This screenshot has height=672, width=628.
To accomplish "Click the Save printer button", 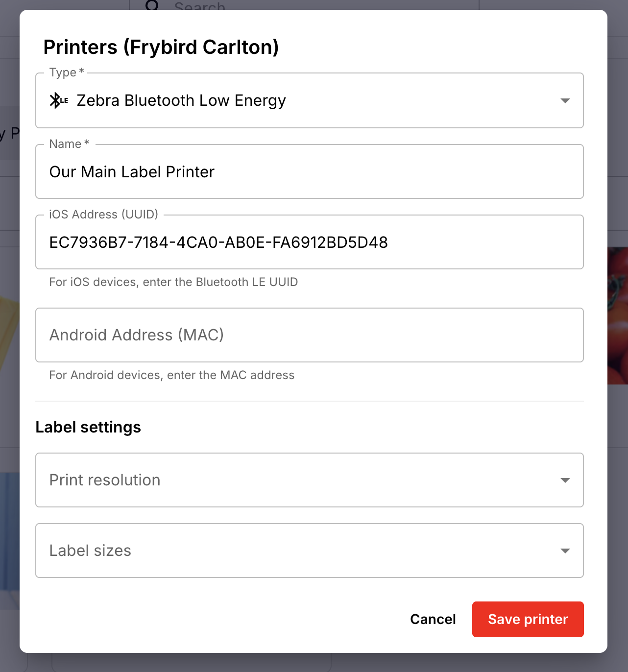I will coord(528,619).
